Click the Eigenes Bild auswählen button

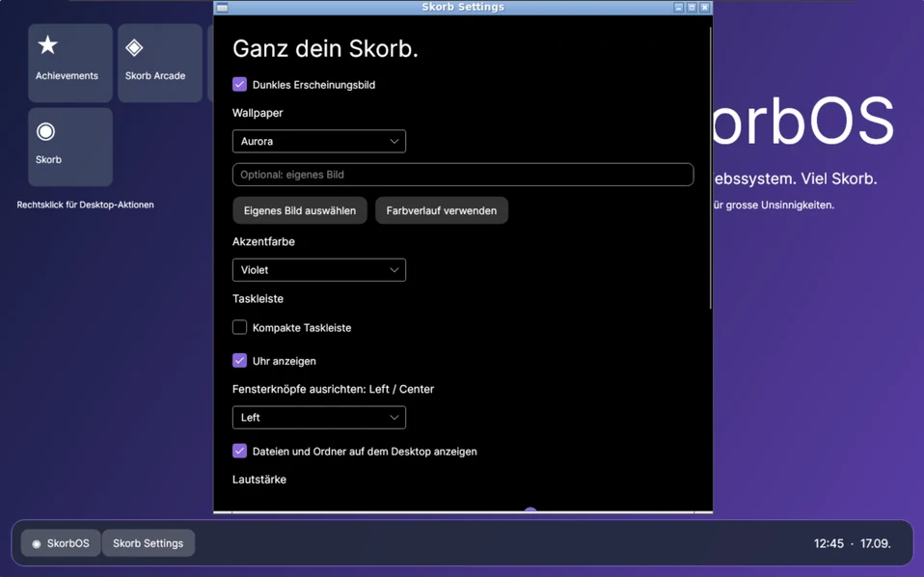coord(299,210)
